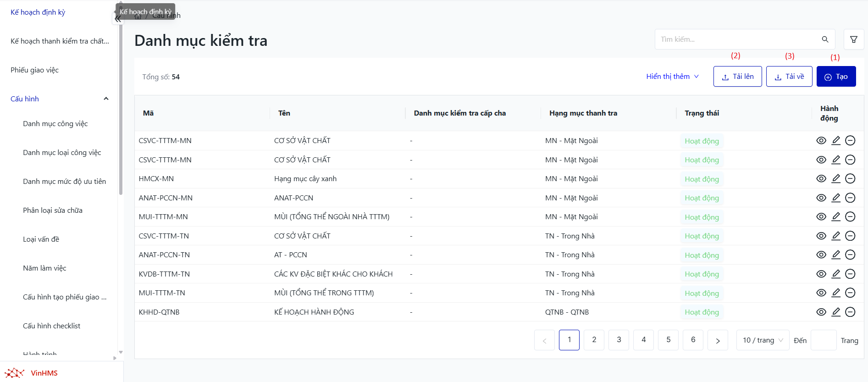Click the search magnifier icon
Image resolution: width=868 pixels, height=382 pixels.
tap(825, 39)
